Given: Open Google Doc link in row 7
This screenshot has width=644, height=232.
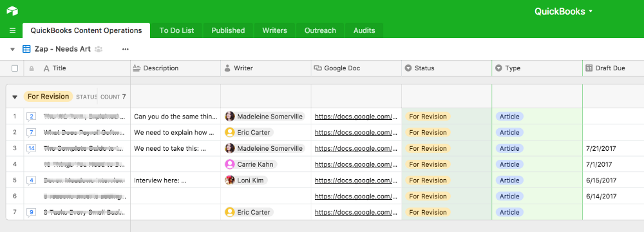Looking at the screenshot, I should (x=356, y=212).
